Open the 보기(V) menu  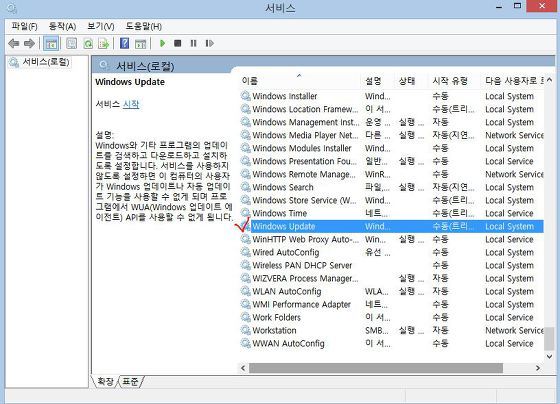[101, 26]
